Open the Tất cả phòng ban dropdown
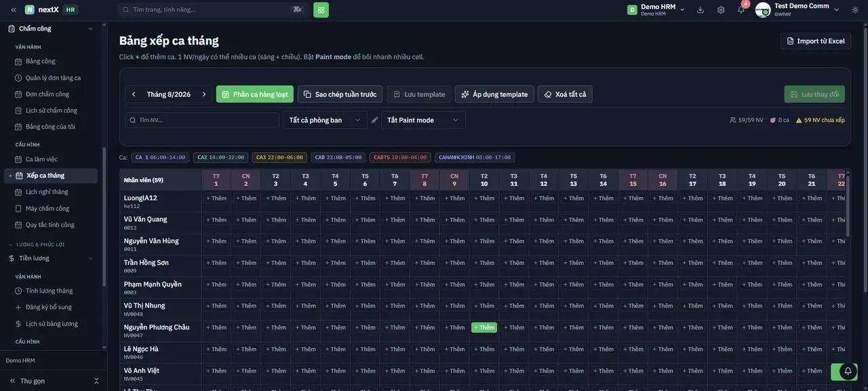The image size is (868, 391). coord(325,120)
